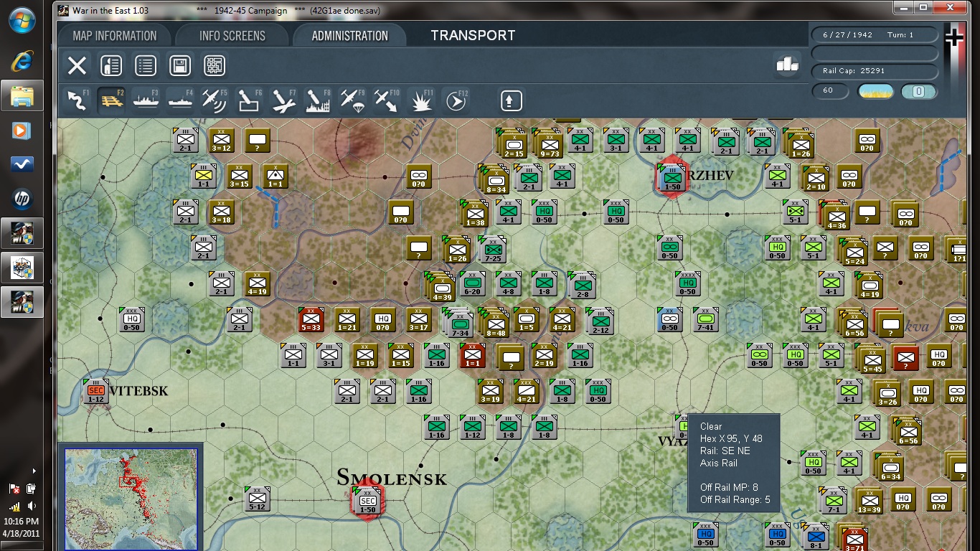980x551 pixels.
Task: Select the 7-41 armored unit
Action: click(x=706, y=319)
